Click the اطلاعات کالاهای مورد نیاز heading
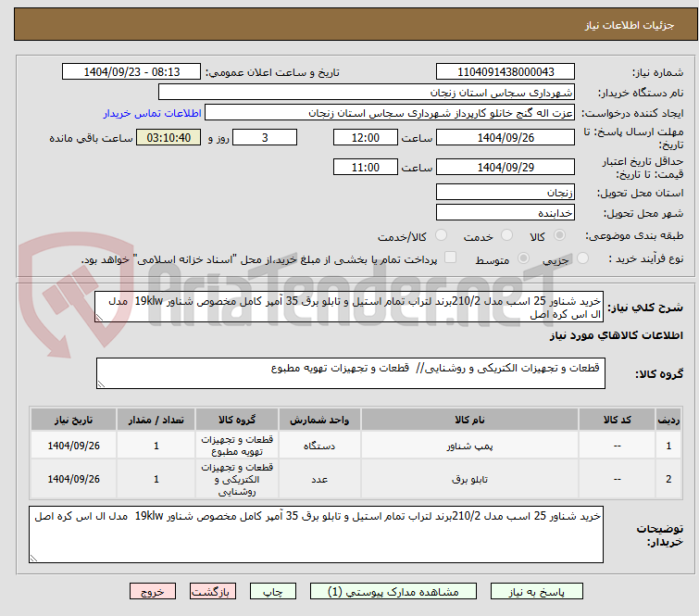The image size is (699, 616). pos(616,335)
